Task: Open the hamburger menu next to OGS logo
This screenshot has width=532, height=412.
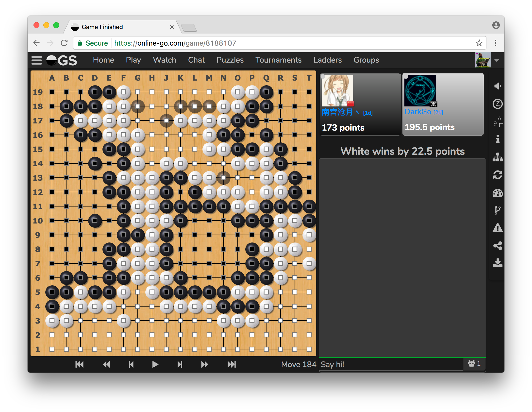Action: [36, 60]
